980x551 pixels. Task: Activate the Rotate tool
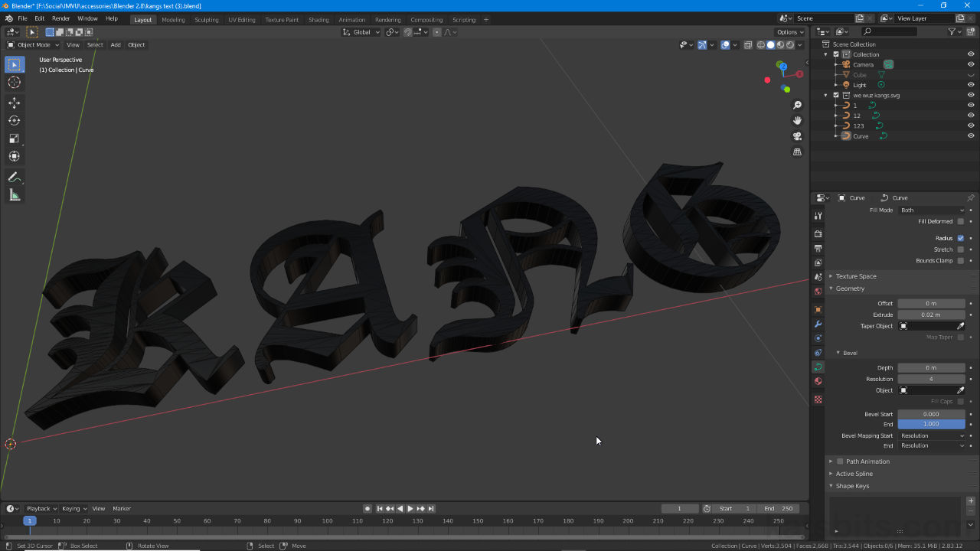point(15,120)
